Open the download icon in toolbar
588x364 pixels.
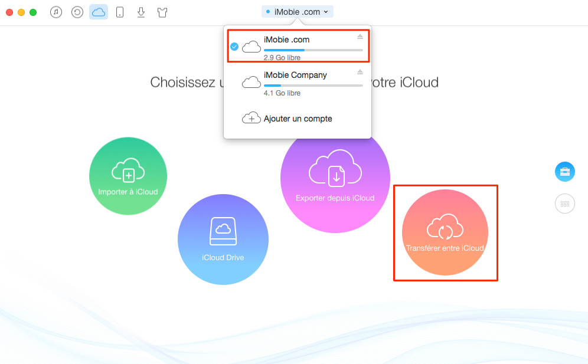click(x=141, y=12)
